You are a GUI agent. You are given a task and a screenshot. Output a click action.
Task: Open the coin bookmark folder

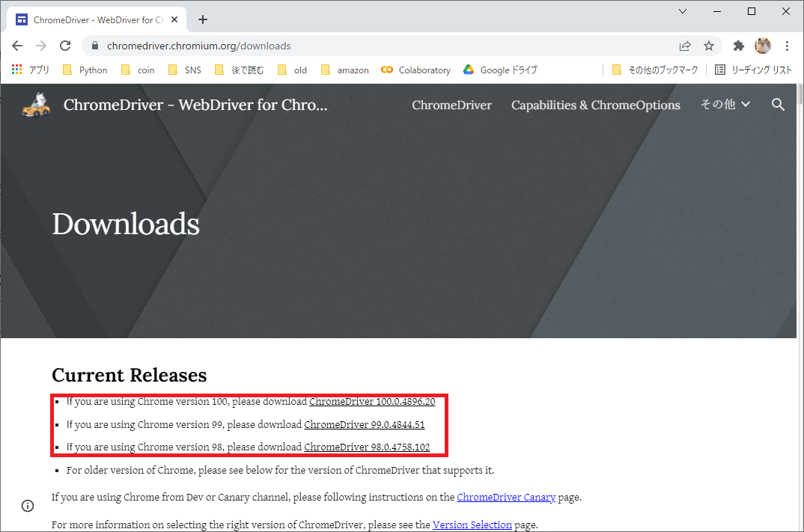coord(138,70)
